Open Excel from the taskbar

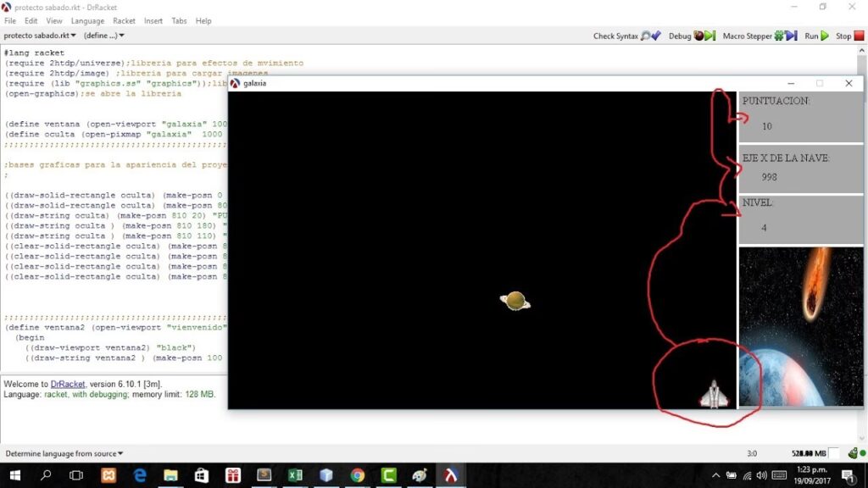click(295, 475)
